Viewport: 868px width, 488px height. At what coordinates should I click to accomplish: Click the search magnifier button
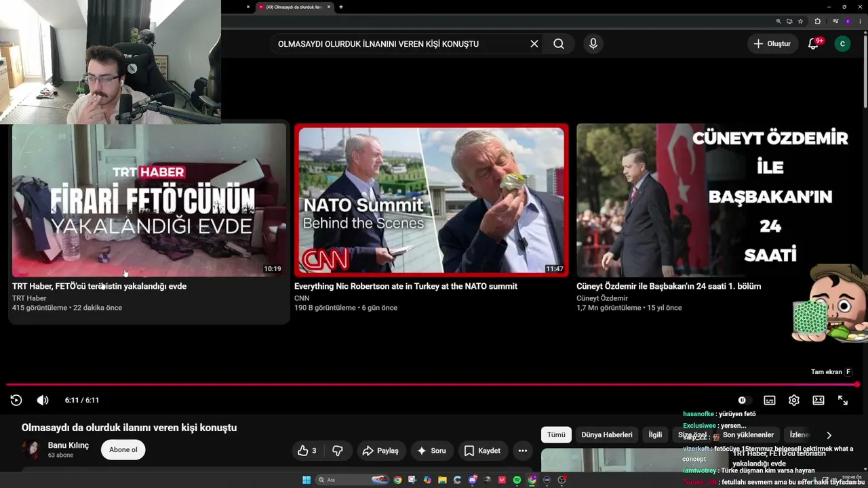coord(559,43)
